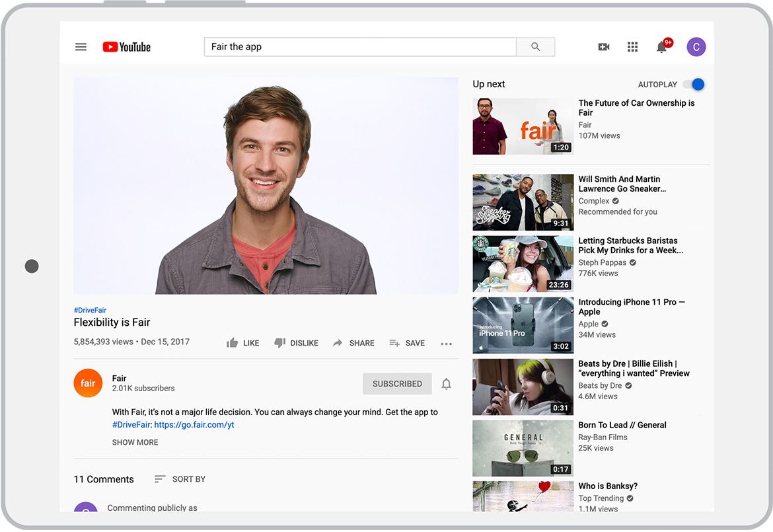The image size is (773, 532).
Task: Click the search magnifier button
Action: click(x=535, y=47)
